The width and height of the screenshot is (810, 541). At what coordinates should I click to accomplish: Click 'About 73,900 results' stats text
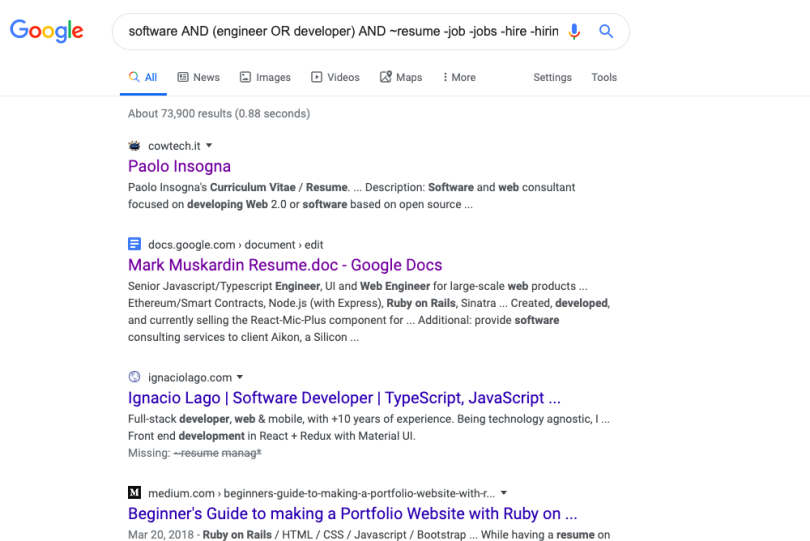[x=219, y=114]
